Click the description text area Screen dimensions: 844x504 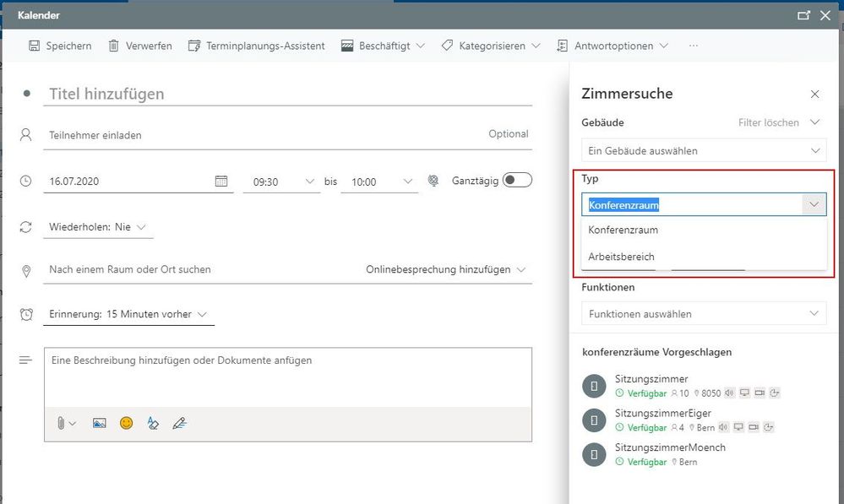pos(288,377)
